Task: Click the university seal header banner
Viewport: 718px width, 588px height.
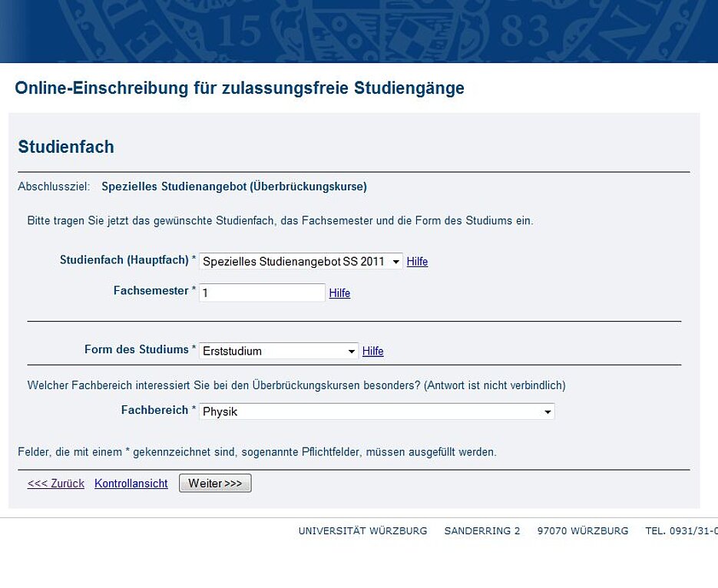Action: point(359,31)
